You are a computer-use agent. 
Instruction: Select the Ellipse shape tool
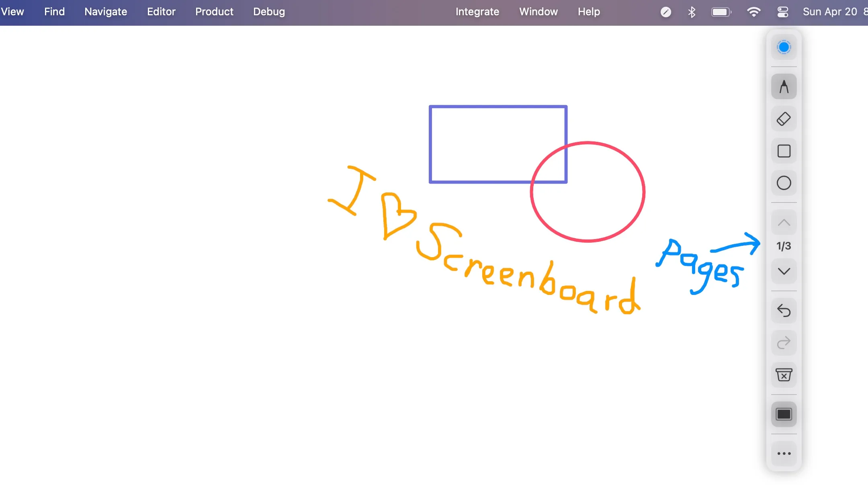tap(784, 183)
